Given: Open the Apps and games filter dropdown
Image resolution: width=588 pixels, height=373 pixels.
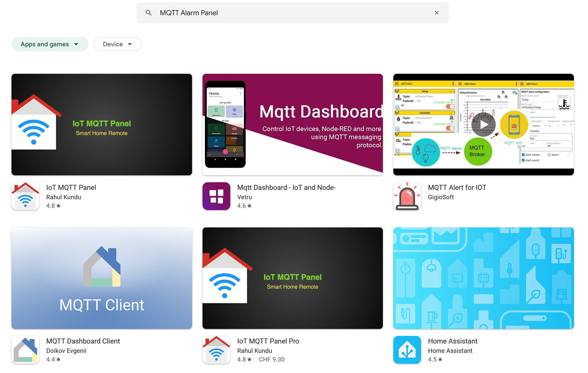Looking at the screenshot, I should [x=49, y=44].
